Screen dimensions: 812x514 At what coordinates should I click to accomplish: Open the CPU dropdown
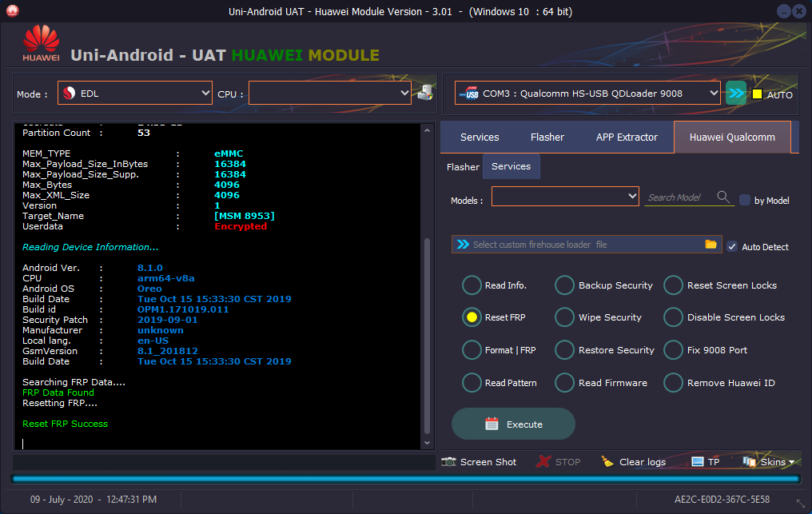330,94
